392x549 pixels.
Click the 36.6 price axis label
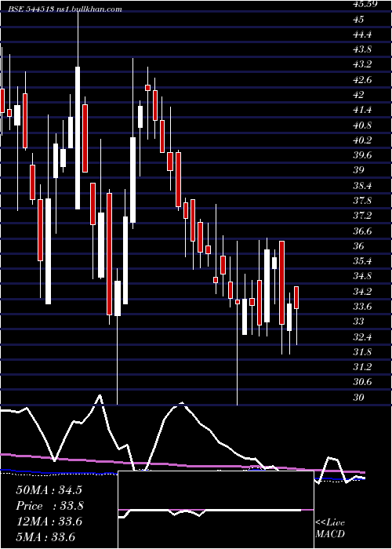coord(362,231)
